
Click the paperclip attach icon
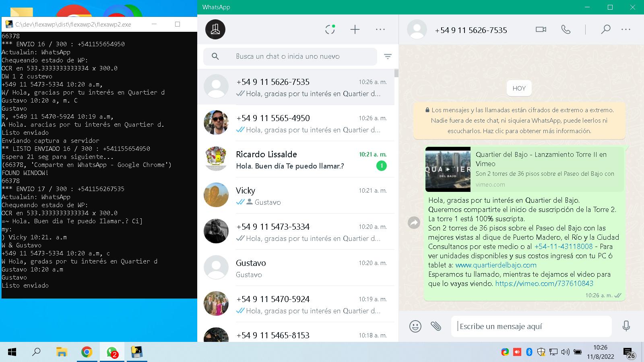tap(436, 326)
